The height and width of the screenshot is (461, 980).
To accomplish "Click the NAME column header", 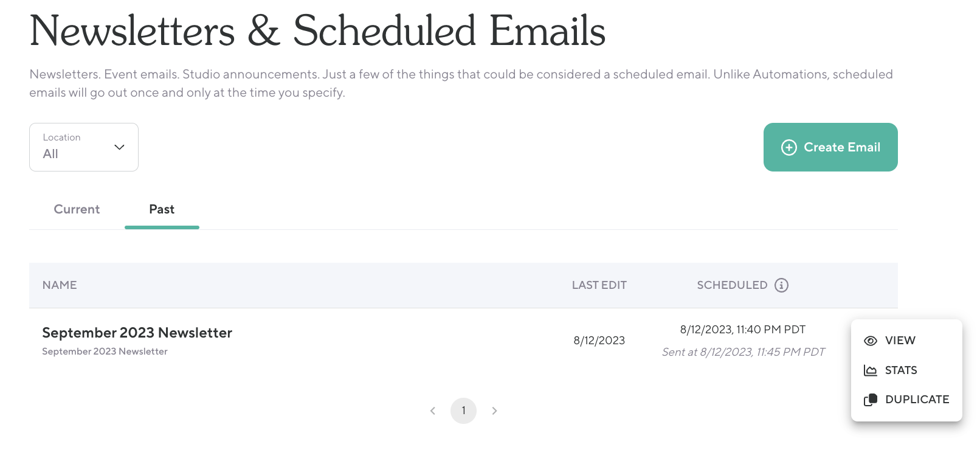I will click(x=60, y=285).
